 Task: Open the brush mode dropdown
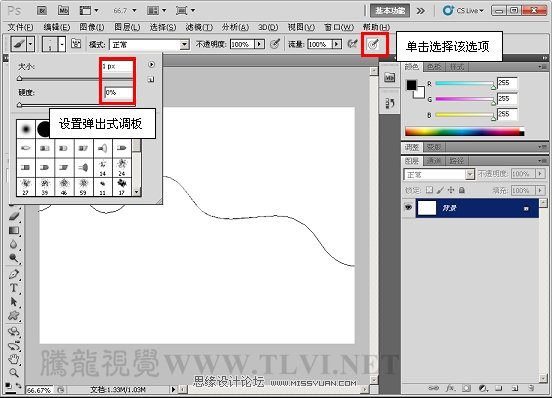[184, 45]
